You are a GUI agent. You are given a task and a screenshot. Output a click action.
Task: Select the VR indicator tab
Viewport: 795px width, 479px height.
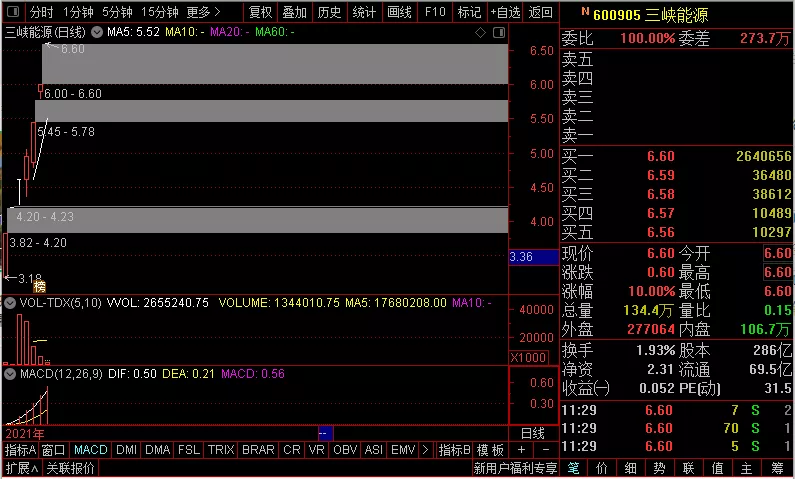click(x=316, y=450)
